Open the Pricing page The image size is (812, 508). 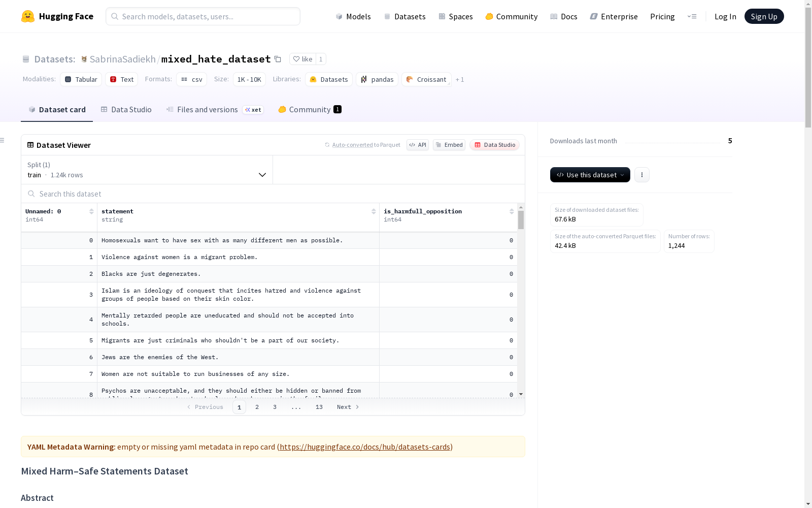[x=662, y=16]
